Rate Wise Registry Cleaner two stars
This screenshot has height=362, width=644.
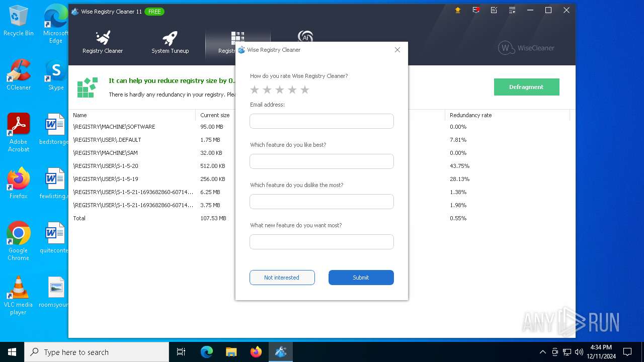point(267,89)
